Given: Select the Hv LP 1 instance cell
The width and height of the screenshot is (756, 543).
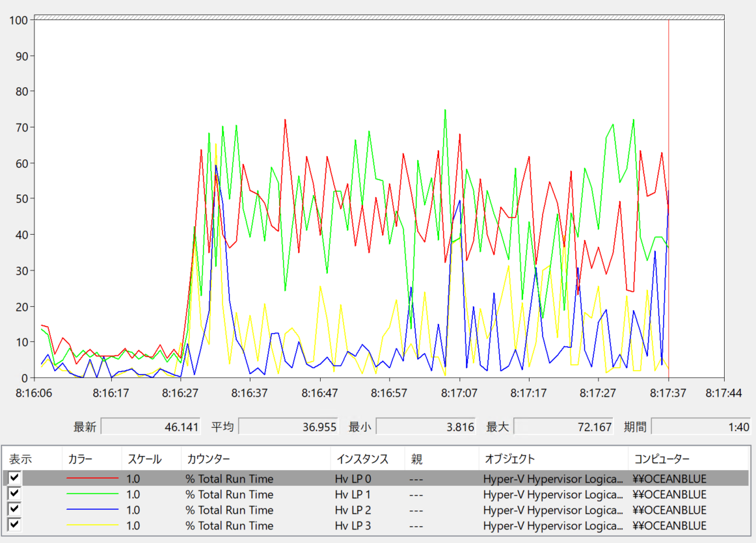Looking at the screenshot, I should pyautogui.click(x=353, y=494).
